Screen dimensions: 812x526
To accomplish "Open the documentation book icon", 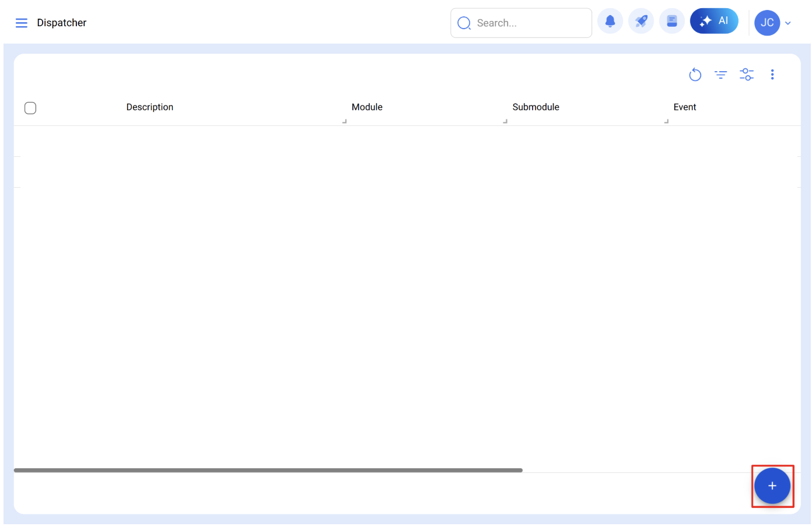I will [x=672, y=20].
